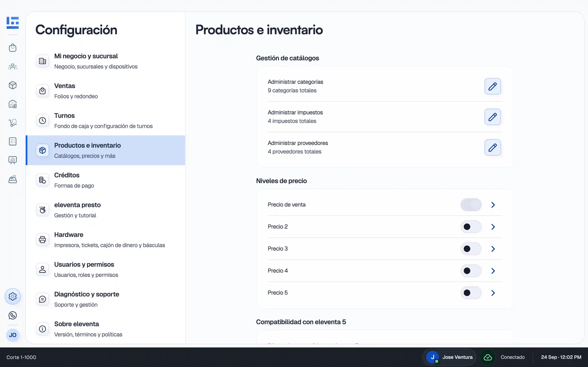Open the customers people icon in sidebar
This screenshot has height=367, width=588.
click(13, 66)
